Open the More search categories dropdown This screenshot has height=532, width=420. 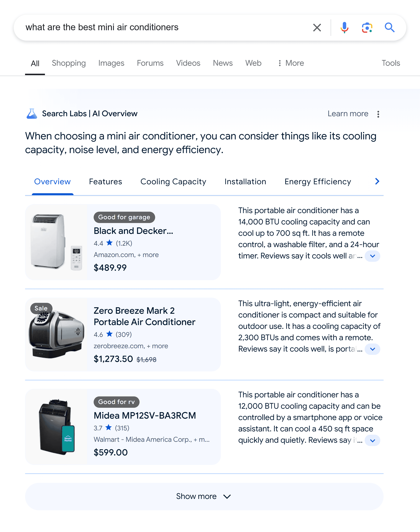pos(291,63)
